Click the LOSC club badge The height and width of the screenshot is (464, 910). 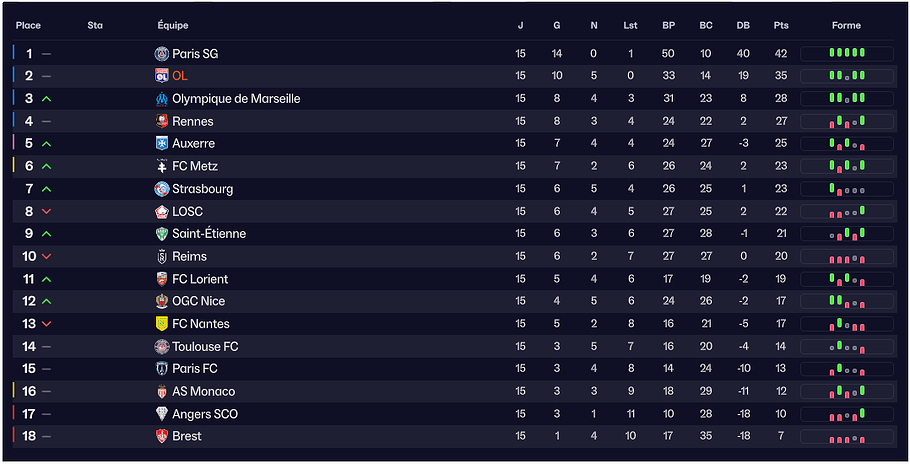coord(162,211)
